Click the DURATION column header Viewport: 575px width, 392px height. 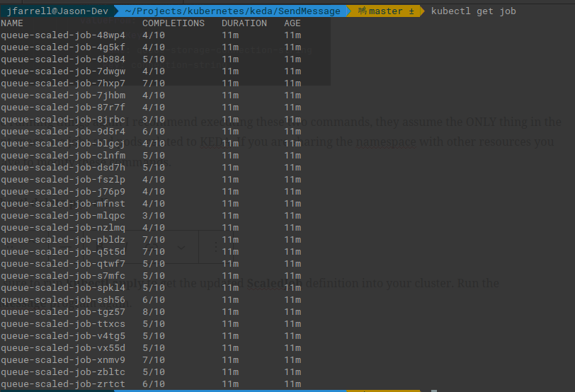point(244,23)
